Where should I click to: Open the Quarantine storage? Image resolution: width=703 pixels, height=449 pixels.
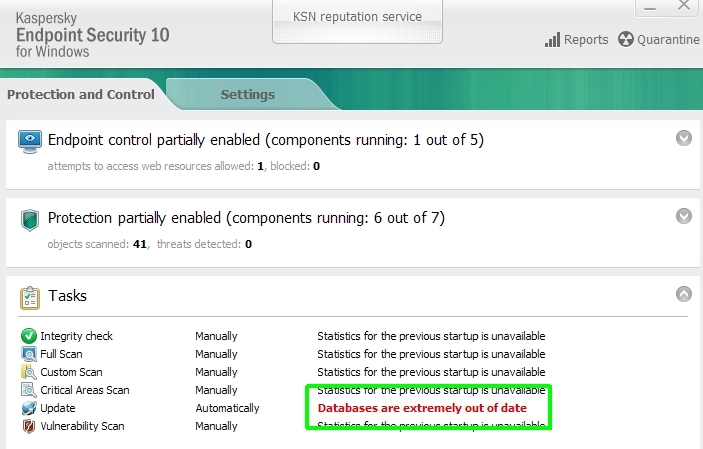(x=659, y=39)
